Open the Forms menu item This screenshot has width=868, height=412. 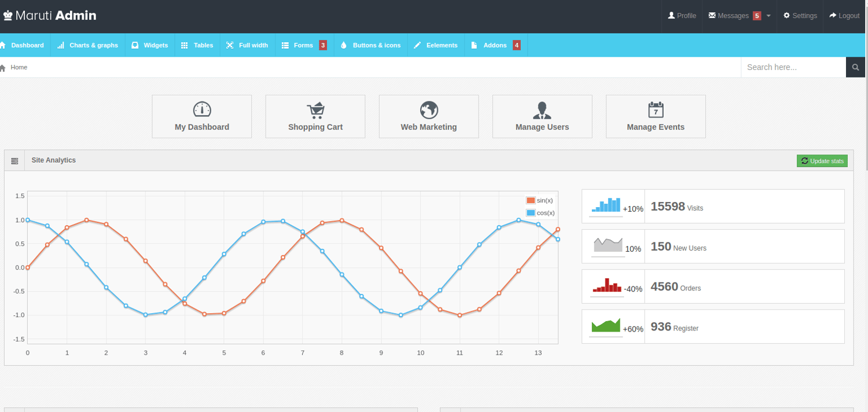pyautogui.click(x=304, y=45)
